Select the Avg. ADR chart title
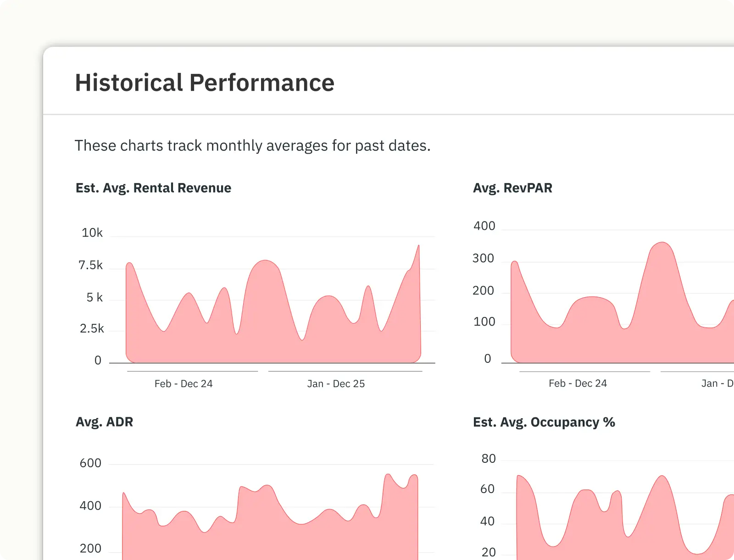This screenshot has height=560, width=734. 104,422
